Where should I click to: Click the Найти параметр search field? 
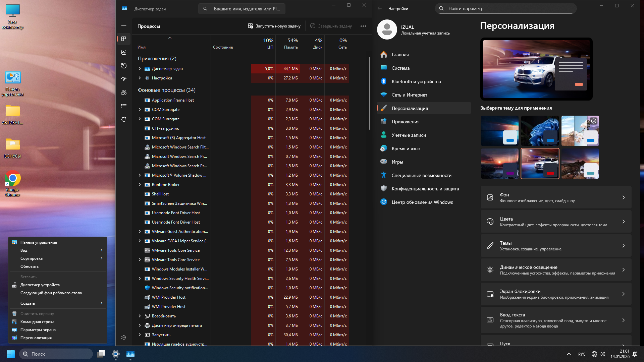point(505,8)
